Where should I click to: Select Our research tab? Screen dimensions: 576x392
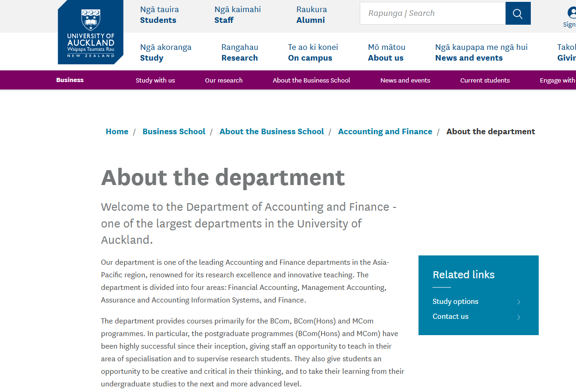pos(224,80)
